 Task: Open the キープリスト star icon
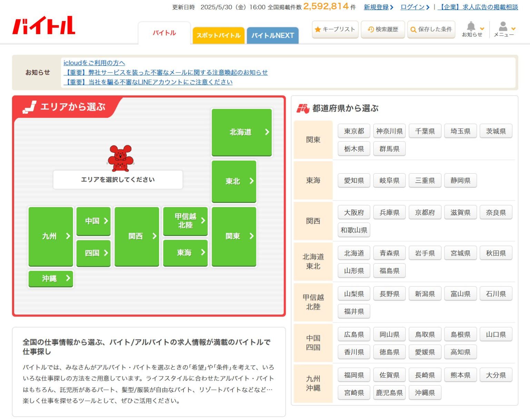pyautogui.click(x=318, y=29)
